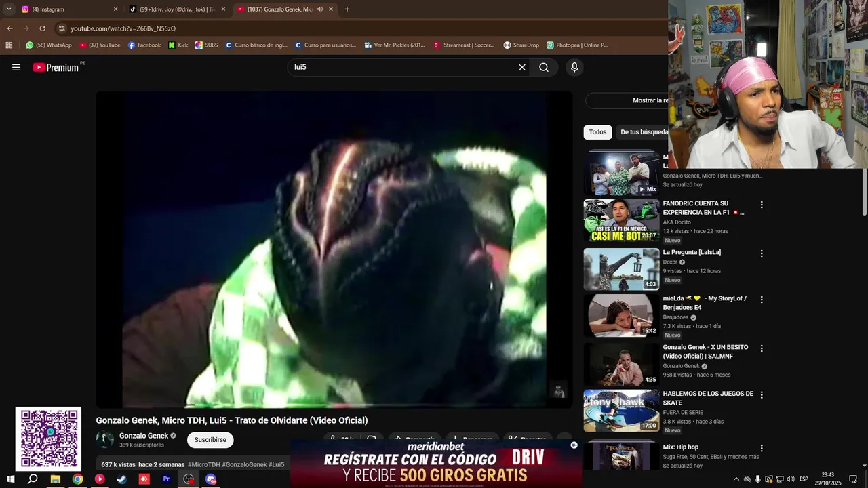Open mieLda My StoryLof video thumbnail
The height and width of the screenshot is (488, 868).
(621, 316)
